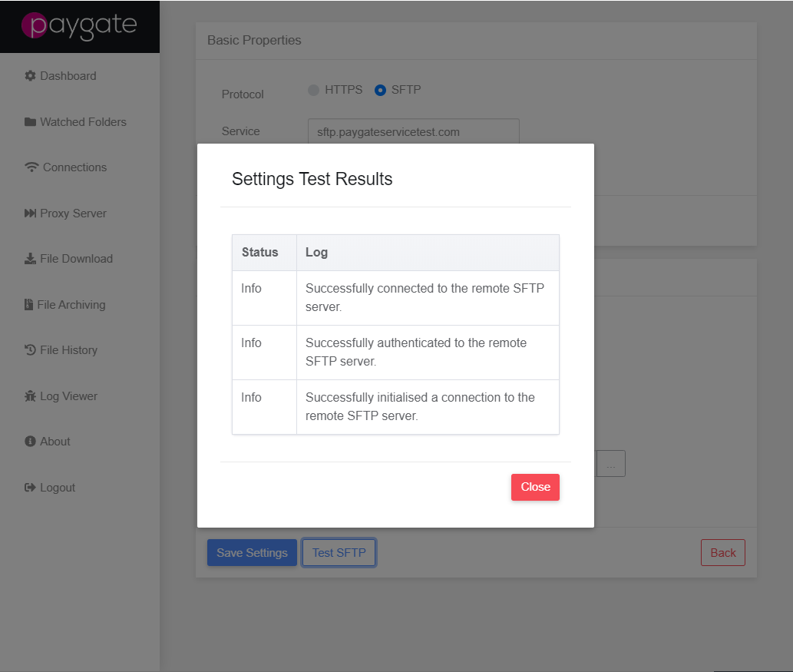Click the Log Viewer bug icon
The image size is (793, 672).
click(31, 396)
